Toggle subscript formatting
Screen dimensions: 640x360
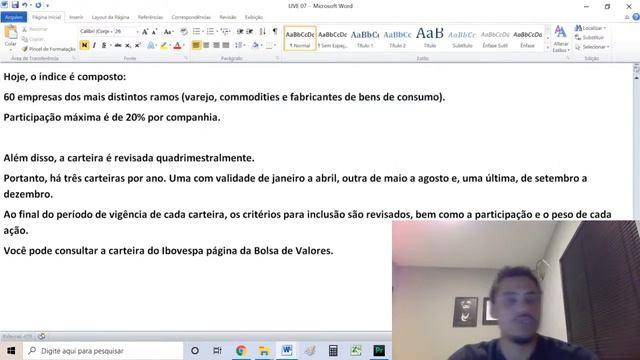[x=128, y=45]
